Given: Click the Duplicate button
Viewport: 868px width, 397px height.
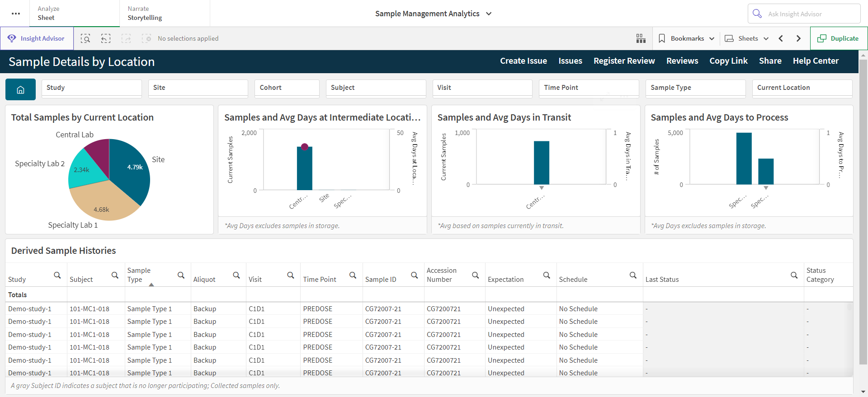Looking at the screenshot, I should [x=839, y=38].
